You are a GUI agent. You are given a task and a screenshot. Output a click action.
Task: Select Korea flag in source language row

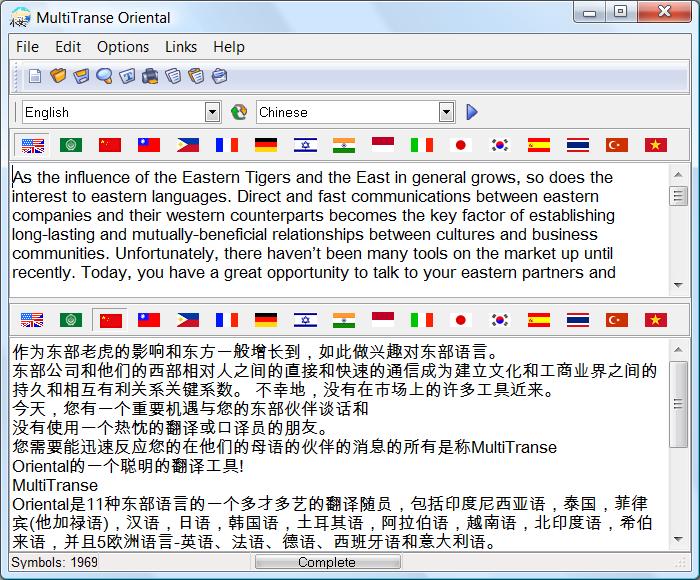click(x=500, y=145)
